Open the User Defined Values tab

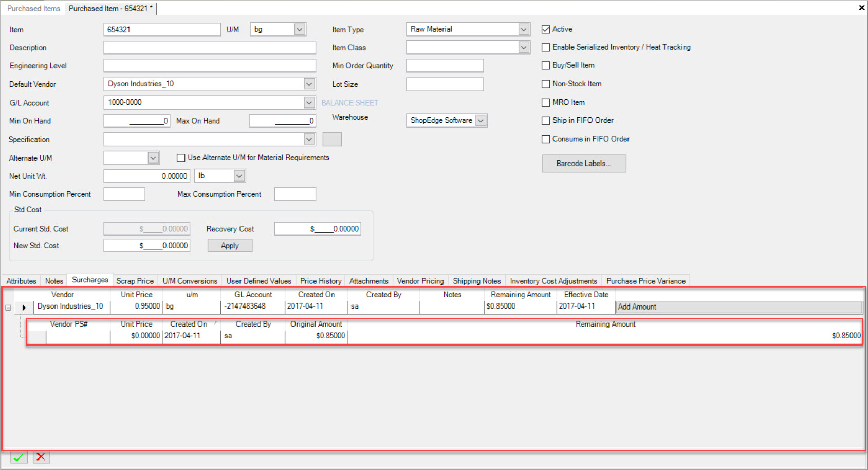pyautogui.click(x=259, y=281)
